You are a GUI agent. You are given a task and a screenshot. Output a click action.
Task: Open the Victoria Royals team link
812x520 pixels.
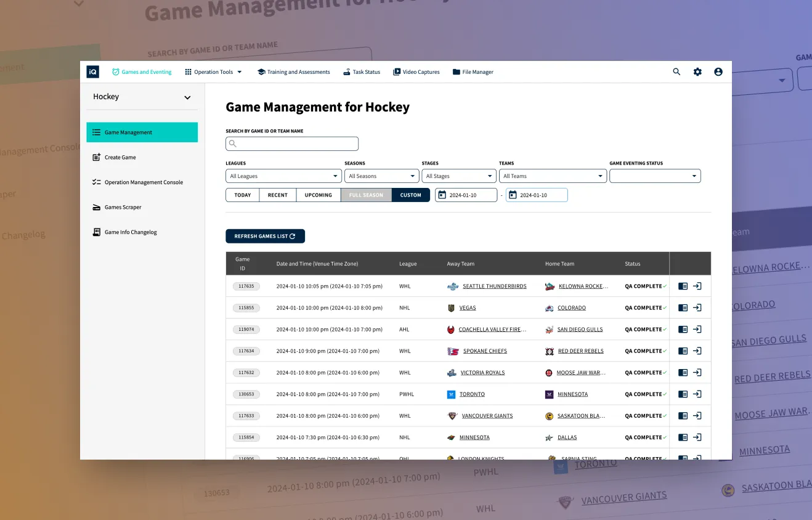click(482, 373)
